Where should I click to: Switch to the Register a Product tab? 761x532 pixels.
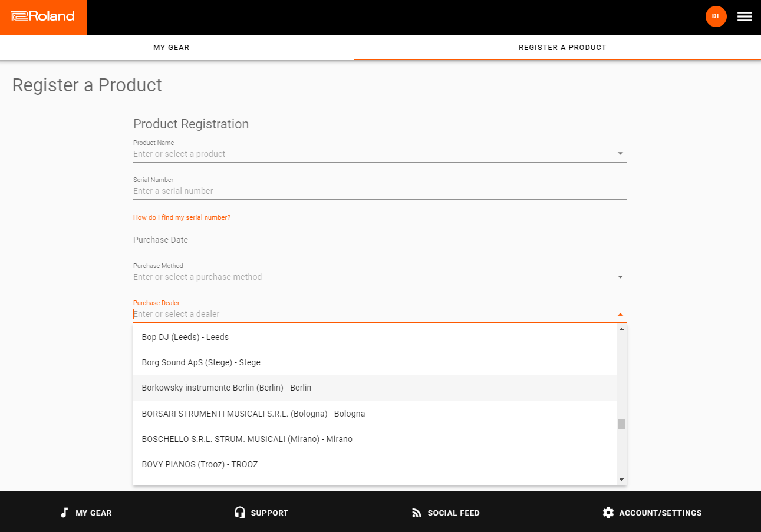click(562, 47)
